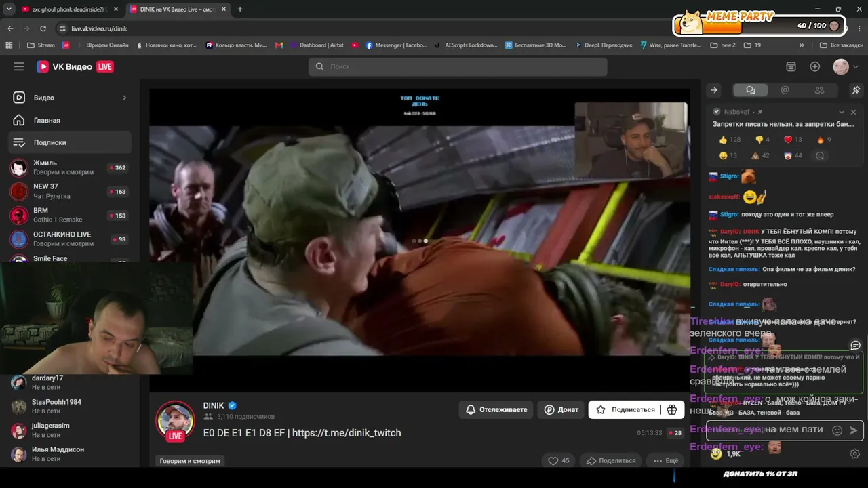Screen dimensions: 868x488
Task: Open Шрифты Онлайн bookmark
Action: point(101,45)
